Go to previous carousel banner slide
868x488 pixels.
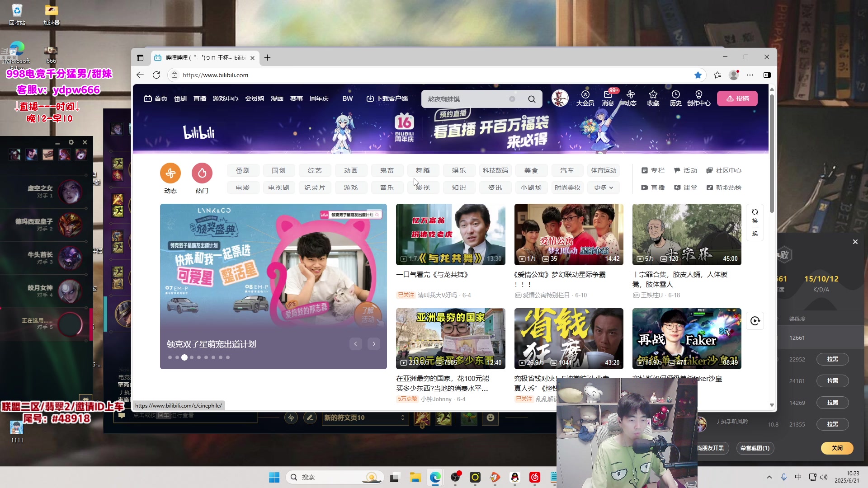pyautogui.click(x=356, y=344)
